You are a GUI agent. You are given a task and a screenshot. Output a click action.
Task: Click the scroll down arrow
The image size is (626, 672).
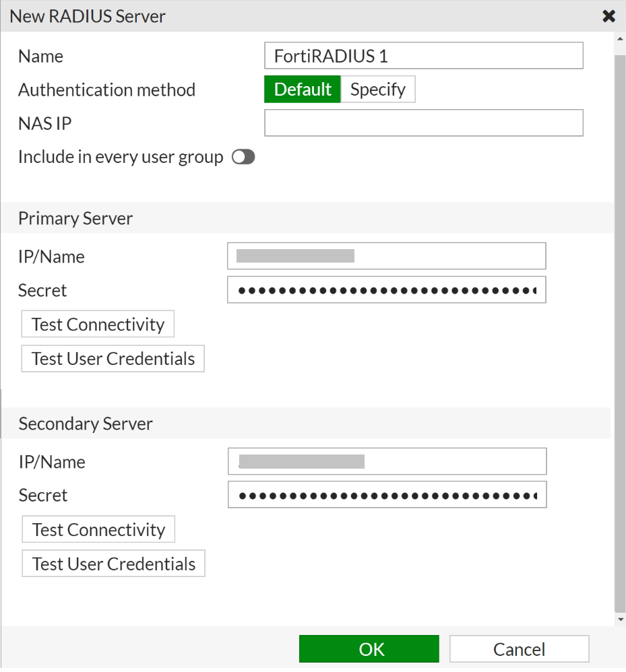[620, 619]
